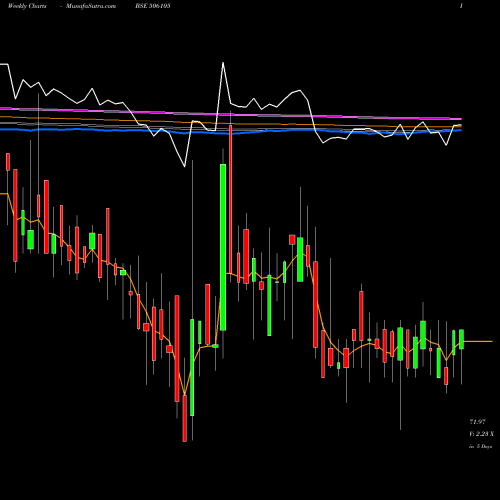The image size is (500, 500).
Task: Click the "Weekly Charts" title text
Action: pyautogui.click(x=27, y=6)
